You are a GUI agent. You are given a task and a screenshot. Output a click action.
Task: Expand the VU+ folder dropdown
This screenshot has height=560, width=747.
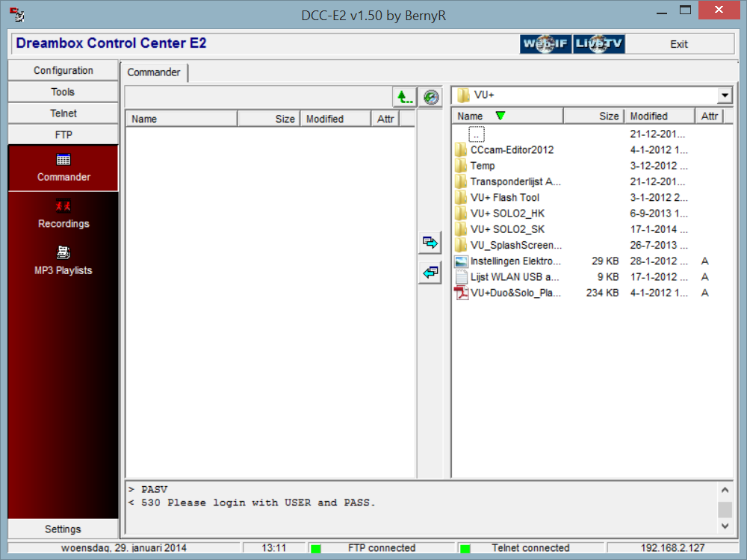coord(725,96)
